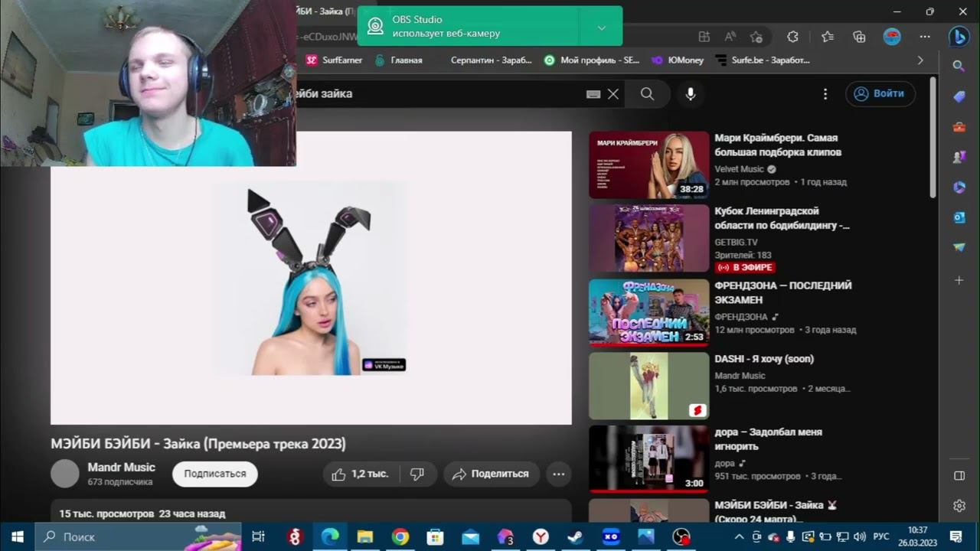Open Mandr Music channel avatar

coord(65,474)
